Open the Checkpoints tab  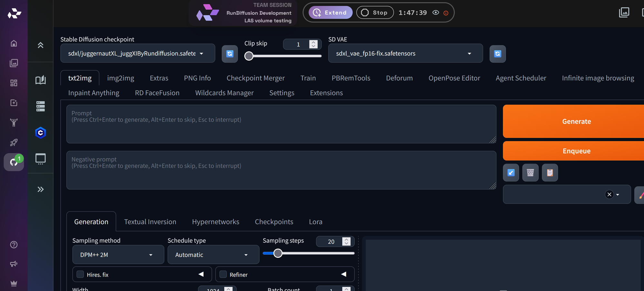(274, 221)
